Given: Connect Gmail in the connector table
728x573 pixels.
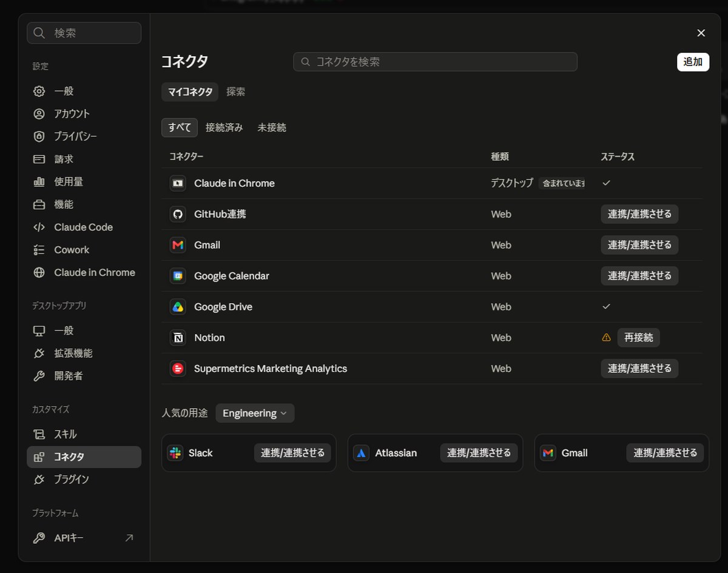Looking at the screenshot, I should click(x=639, y=245).
